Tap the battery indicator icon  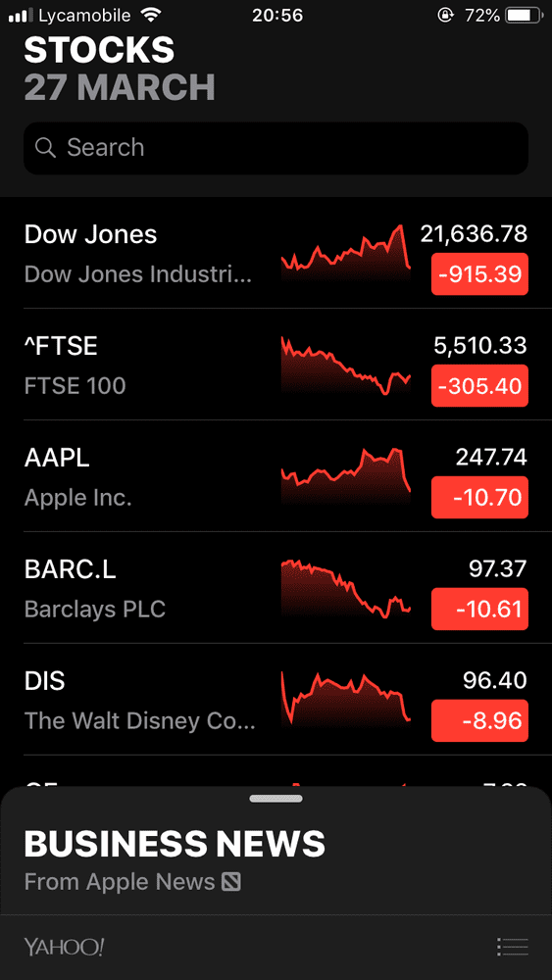[526, 15]
